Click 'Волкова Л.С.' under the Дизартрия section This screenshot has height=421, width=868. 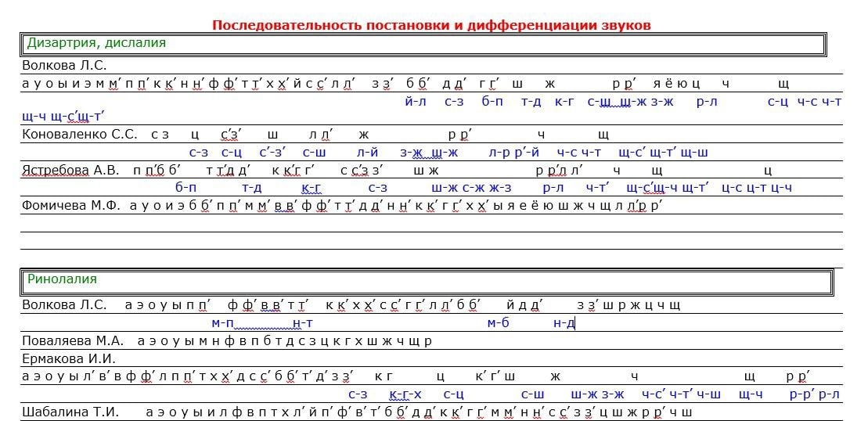[x=64, y=66]
